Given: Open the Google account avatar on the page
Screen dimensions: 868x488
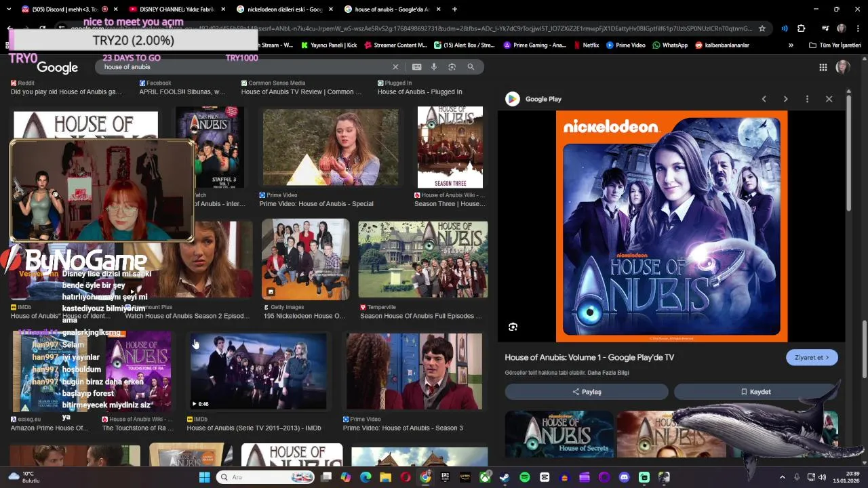Looking at the screenshot, I should point(843,67).
